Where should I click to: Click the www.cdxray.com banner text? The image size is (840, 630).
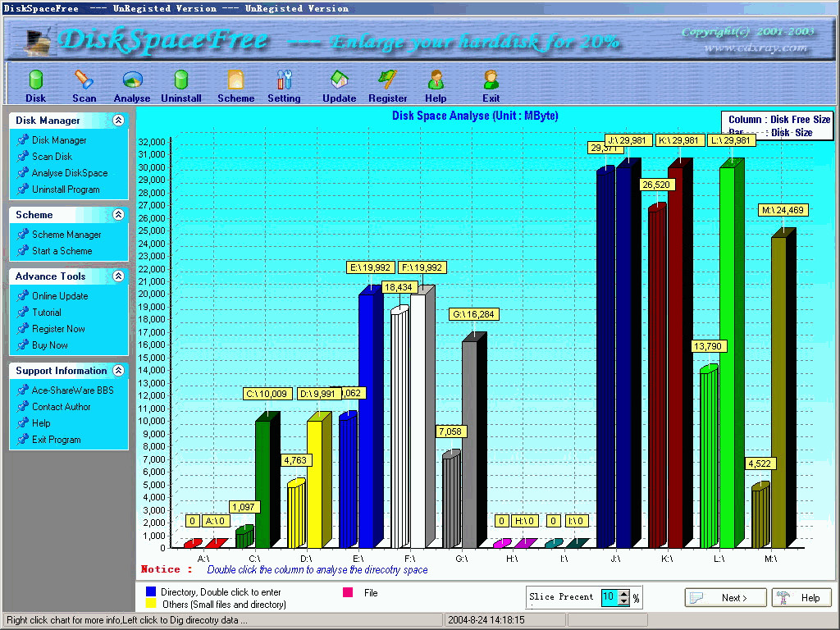(x=756, y=48)
